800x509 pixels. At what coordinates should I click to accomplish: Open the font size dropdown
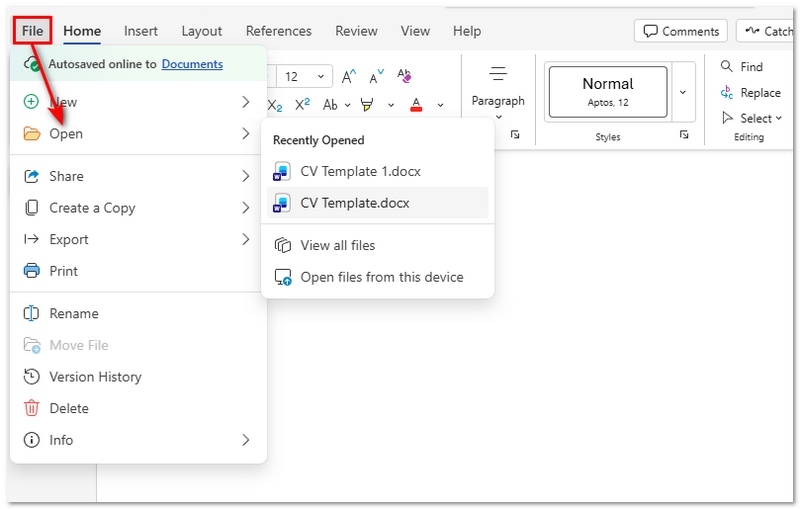(x=321, y=77)
